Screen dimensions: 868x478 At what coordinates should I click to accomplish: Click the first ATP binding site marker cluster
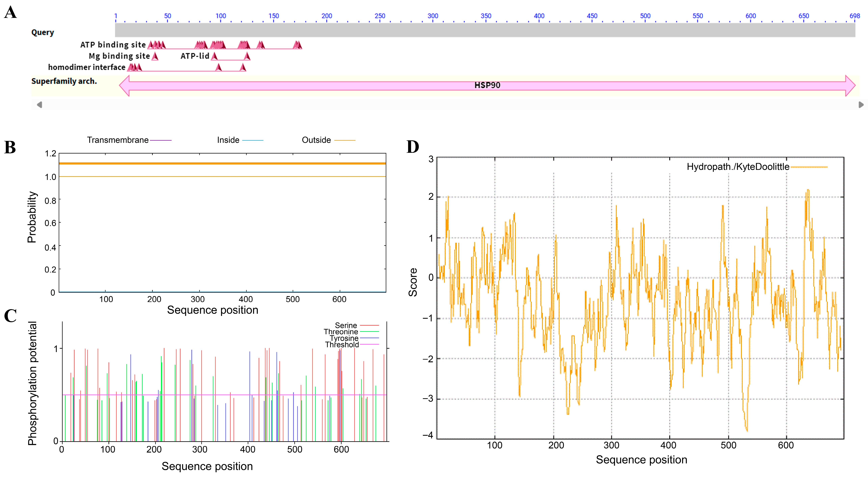(x=157, y=45)
